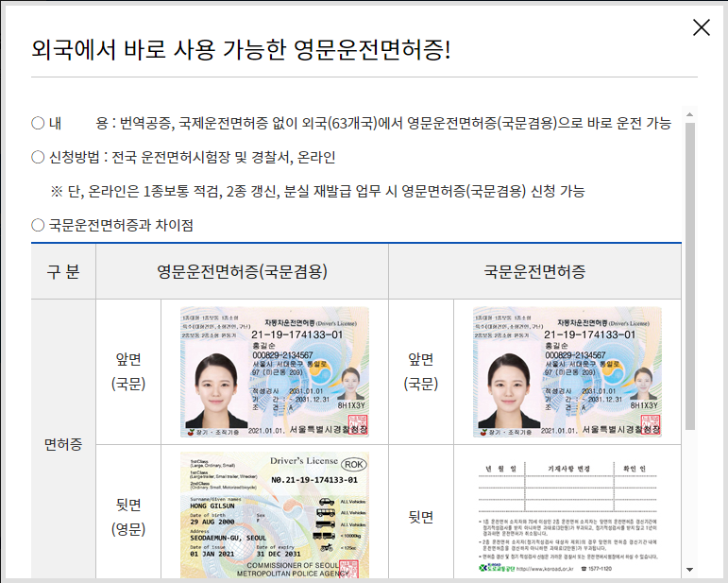Open Korean license front side image

click(x=567, y=371)
